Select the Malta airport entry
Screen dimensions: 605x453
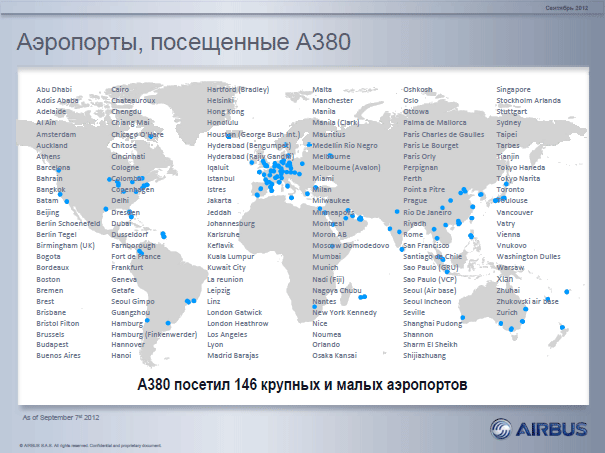click(322, 89)
